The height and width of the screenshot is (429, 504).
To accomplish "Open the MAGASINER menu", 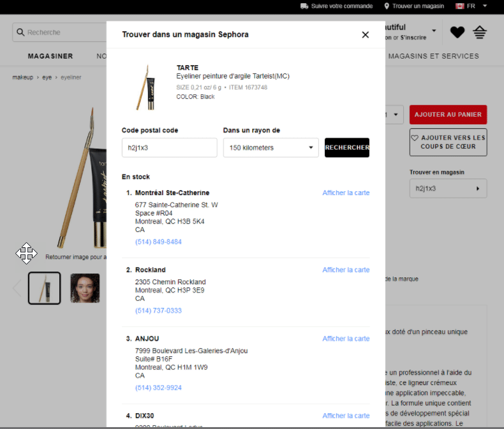I will pos(50,56).
